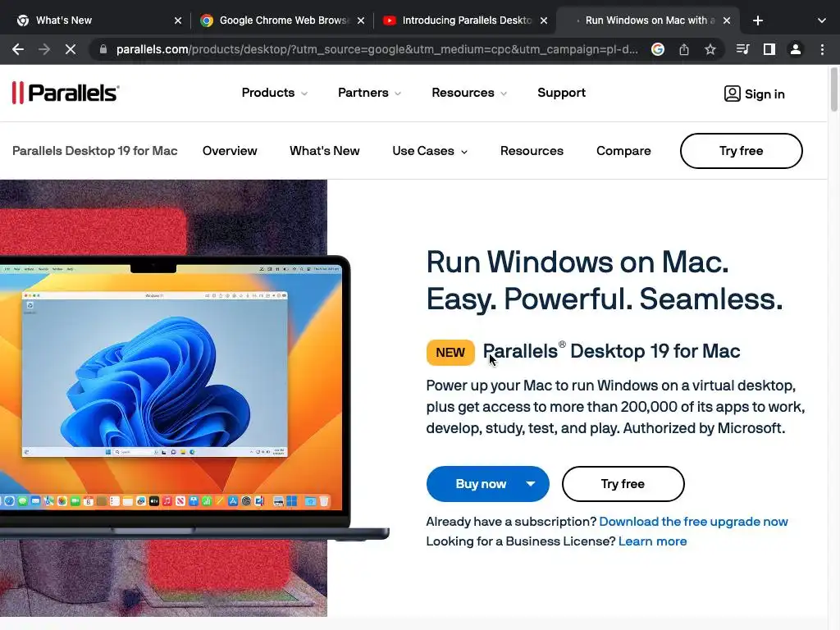The width and height of the screenshot is (840, 630).
Task: Stop loading the page
Action: (x=71, y=49)
